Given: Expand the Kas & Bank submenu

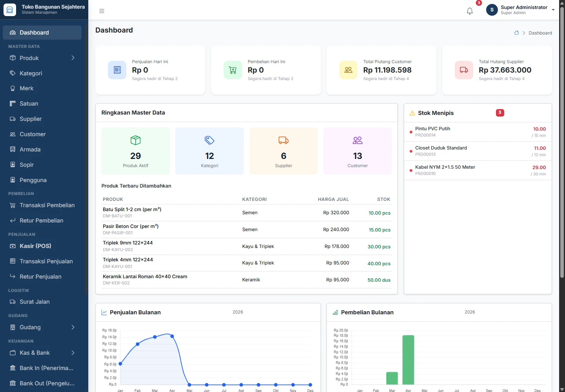Looking at the screenshot, I should click(x=42, y=353).
